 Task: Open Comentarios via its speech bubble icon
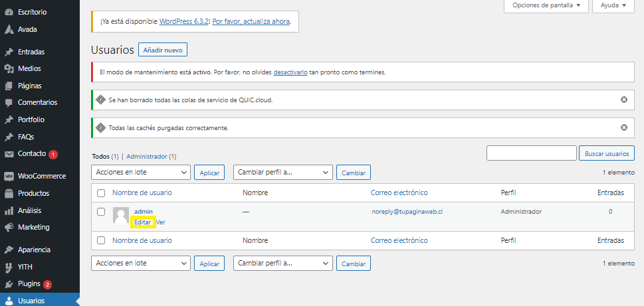click(x=9, y=103)
